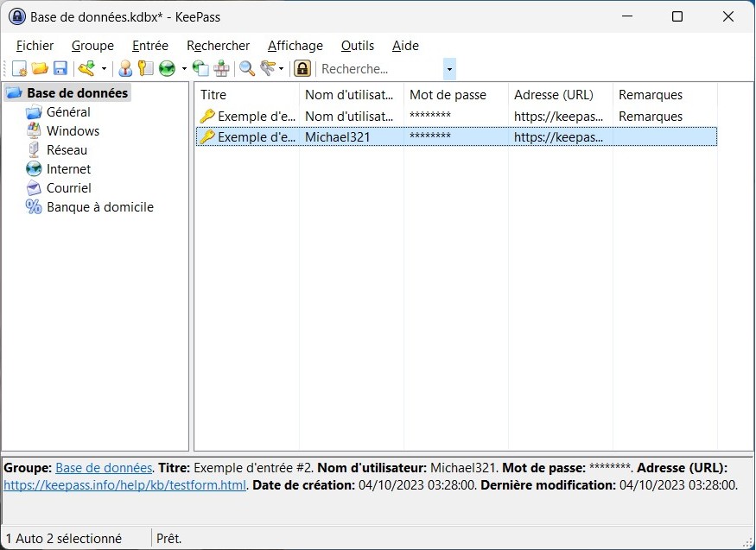
Task: Select the Internet group in tree
Action: (x=68, y=169)
